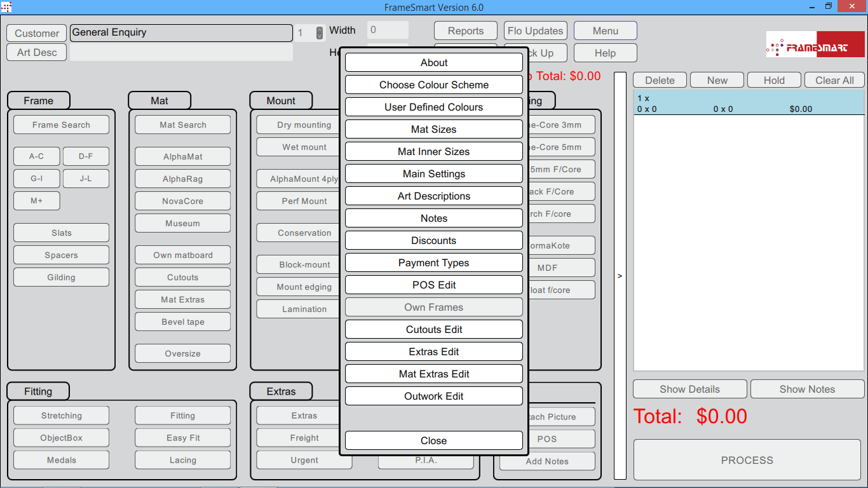Click the Gilding button
The width and height of the screenshot is (868, 488).
(x=61, y=277)
